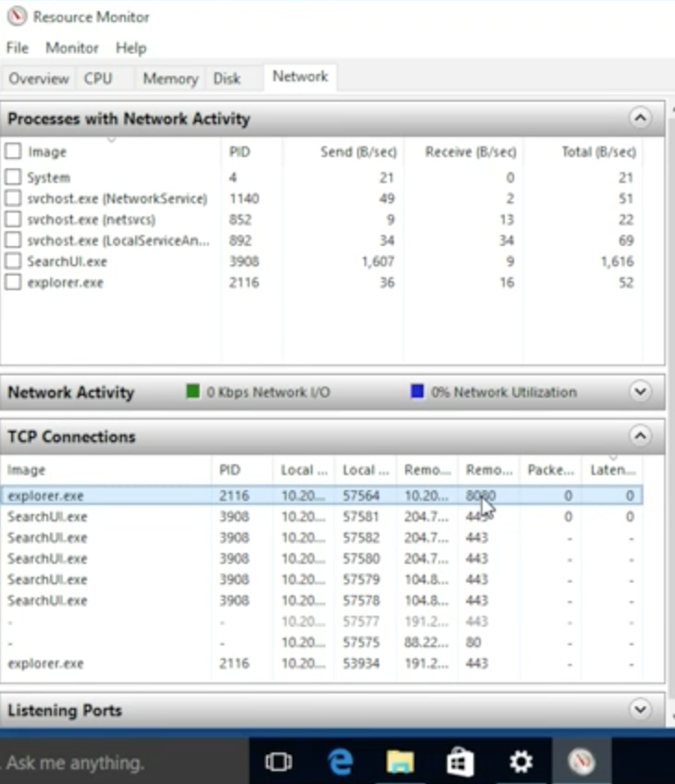Click the 88.22... remote address cell
The width and height of the screenshot is (675, 784).
[x=426, y=642]
